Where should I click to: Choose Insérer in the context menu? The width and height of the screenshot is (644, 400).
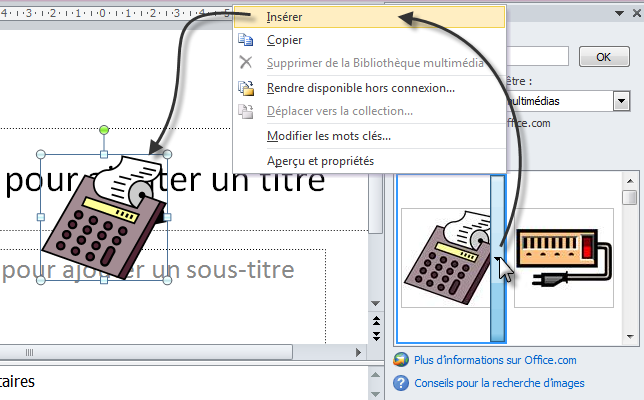point(369,17)
